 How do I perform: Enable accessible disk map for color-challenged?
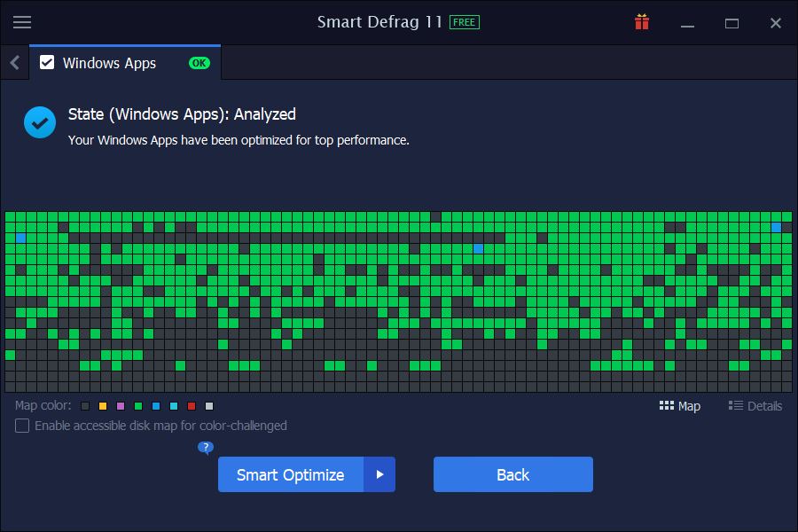21,426
